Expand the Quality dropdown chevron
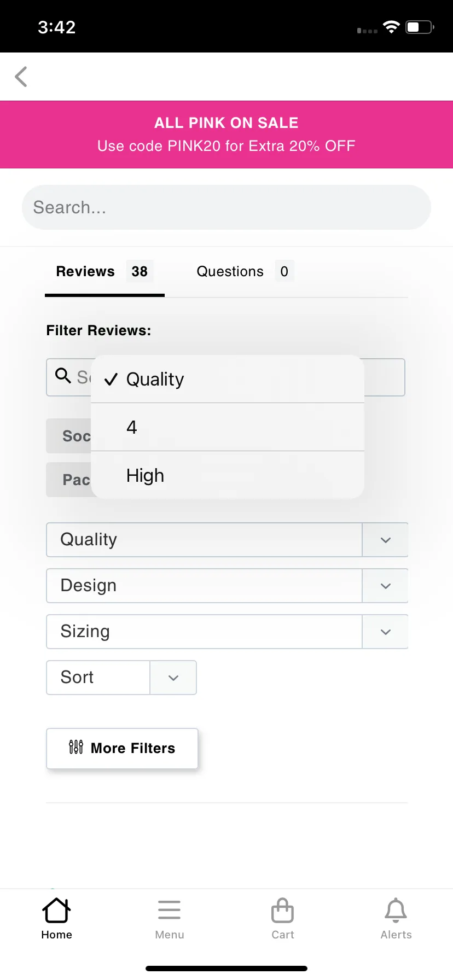This screenshot has height=980, width=453. 385,540
